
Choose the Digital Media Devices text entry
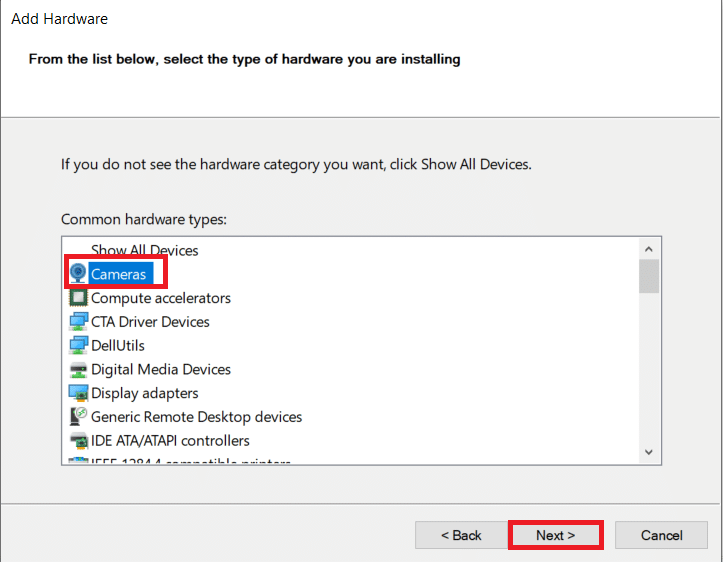161,370
